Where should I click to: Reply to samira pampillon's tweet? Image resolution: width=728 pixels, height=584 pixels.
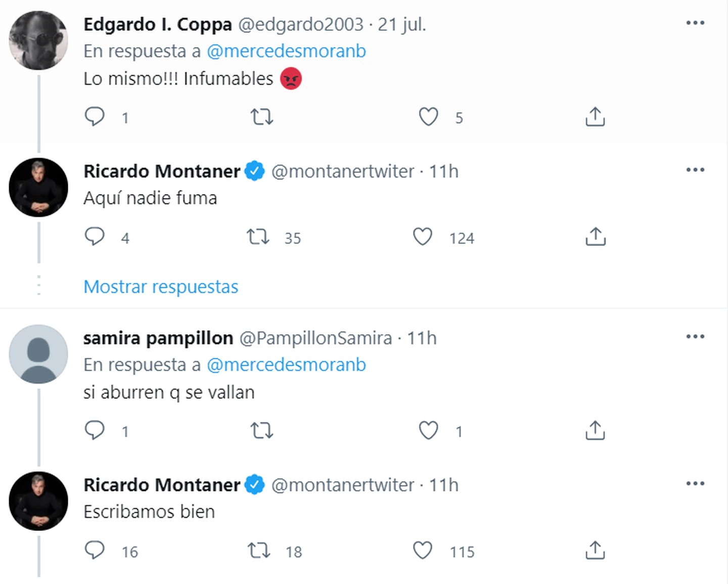tap(95, 430)
